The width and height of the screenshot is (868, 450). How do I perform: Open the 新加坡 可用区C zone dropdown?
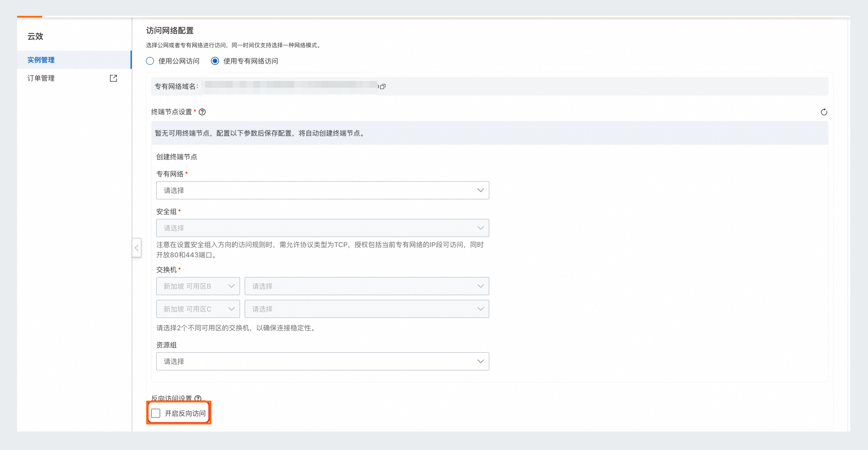[x=198, y=309]
